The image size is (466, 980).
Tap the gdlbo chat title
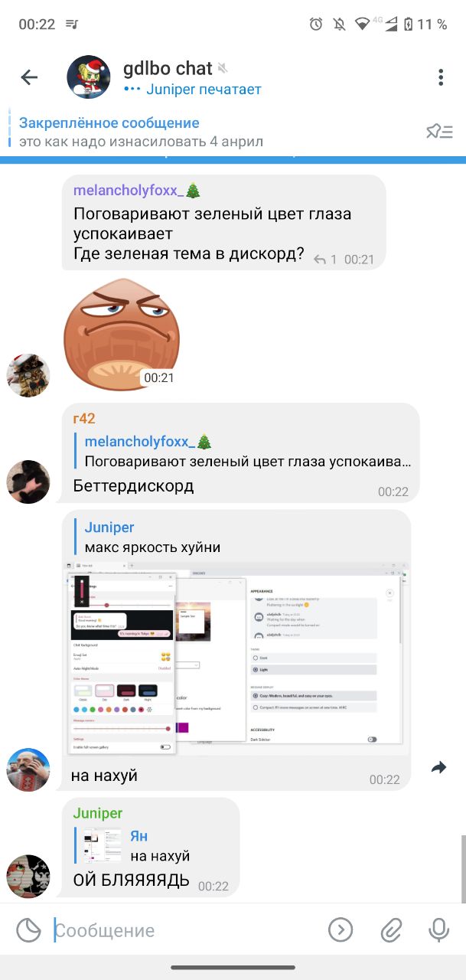168,68
